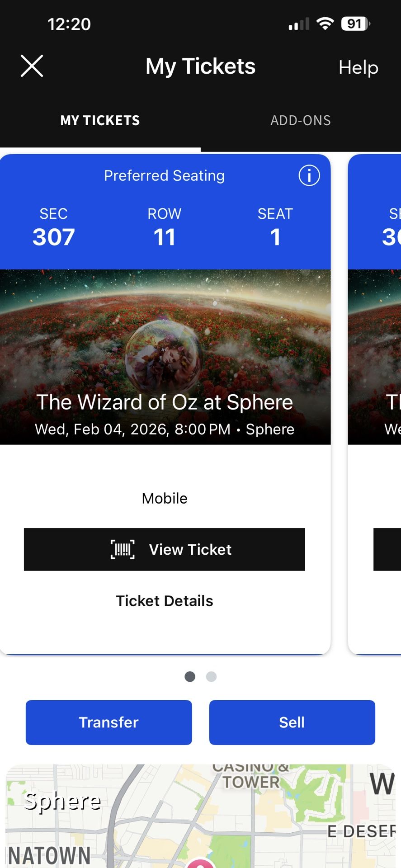This screenshot has width=401, height=868.
Task: Tap the battery level indicator
Action: coord(356,24)
